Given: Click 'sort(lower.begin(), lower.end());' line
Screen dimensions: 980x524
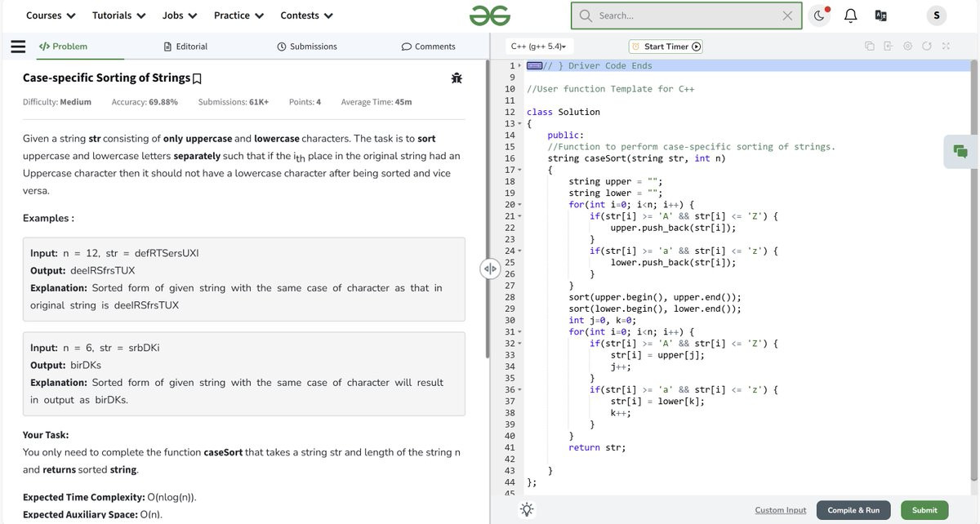Looking at the screenshot, I should [655, 309].
